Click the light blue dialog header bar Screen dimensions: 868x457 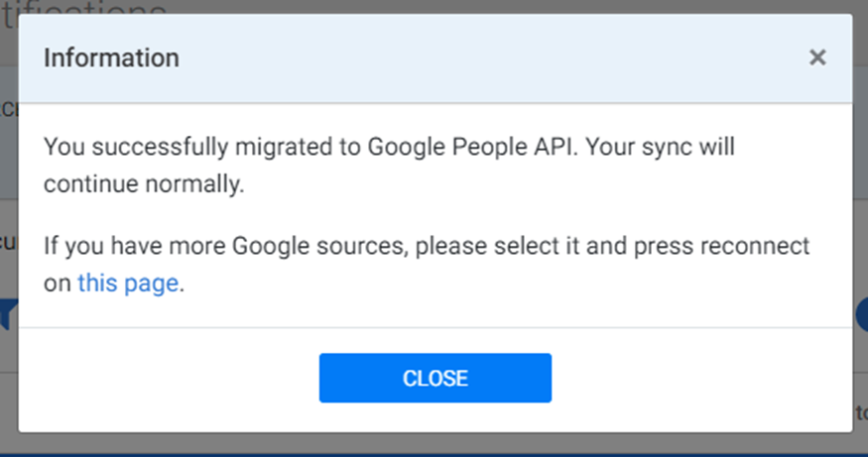pos(435,58)
